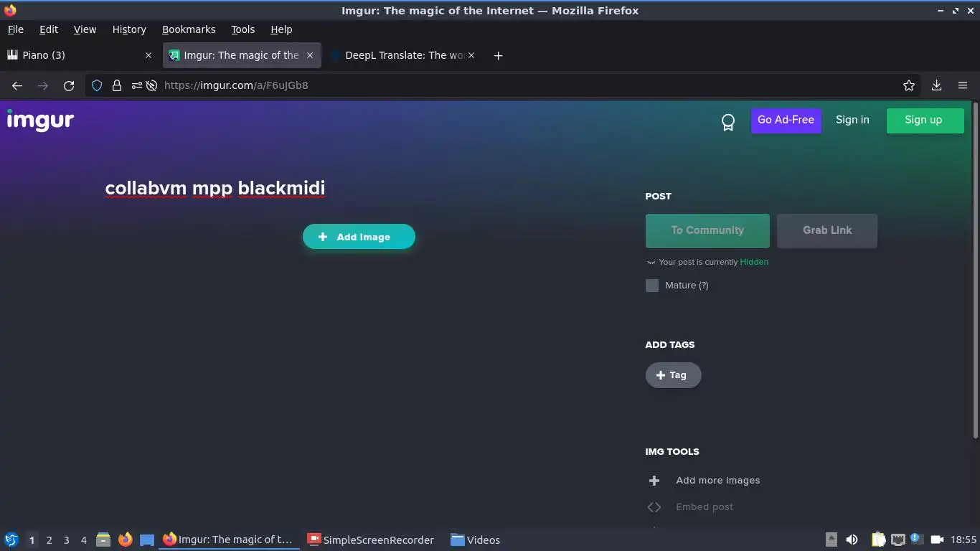Close the Piano (3) tab
The height and width of the screenshot is (551, 980).
pyautogui.click(x=149, y=55)
